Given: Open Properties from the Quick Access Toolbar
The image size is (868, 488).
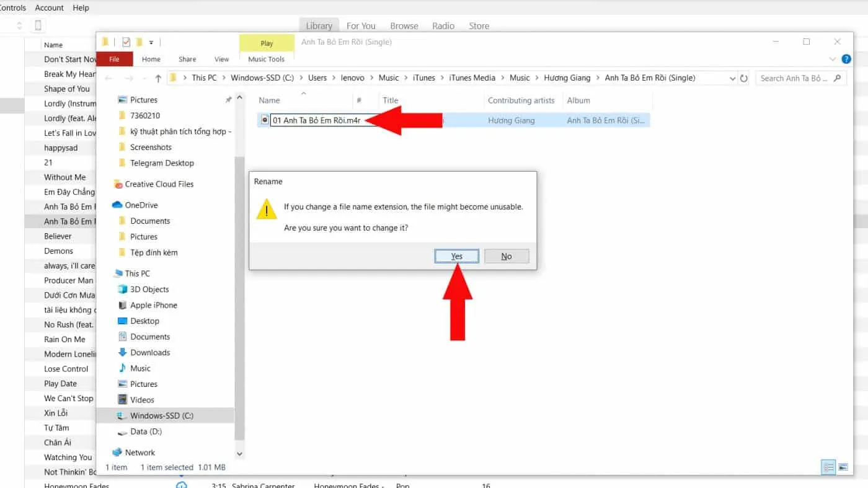Looking at the screenshot, I should 126,42.
